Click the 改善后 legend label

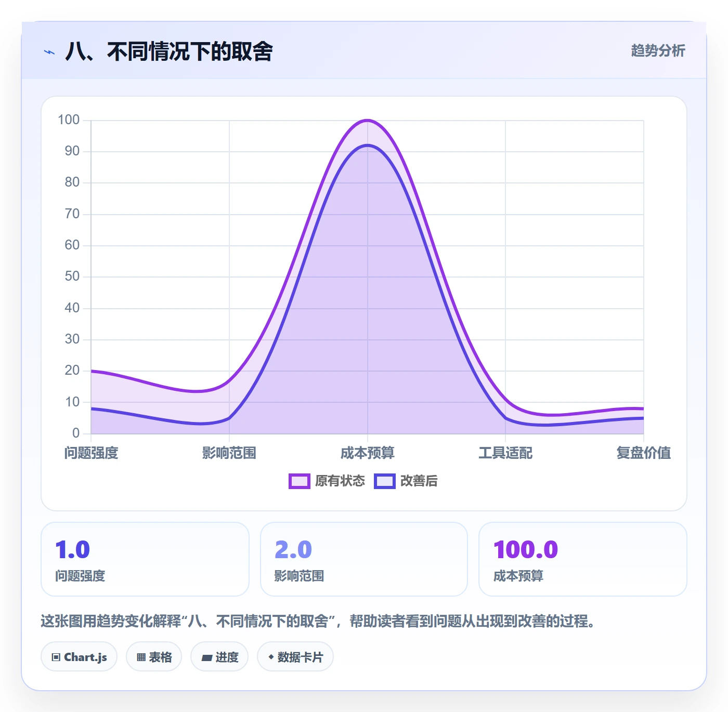pyautogui.click(x=419, y=481)
